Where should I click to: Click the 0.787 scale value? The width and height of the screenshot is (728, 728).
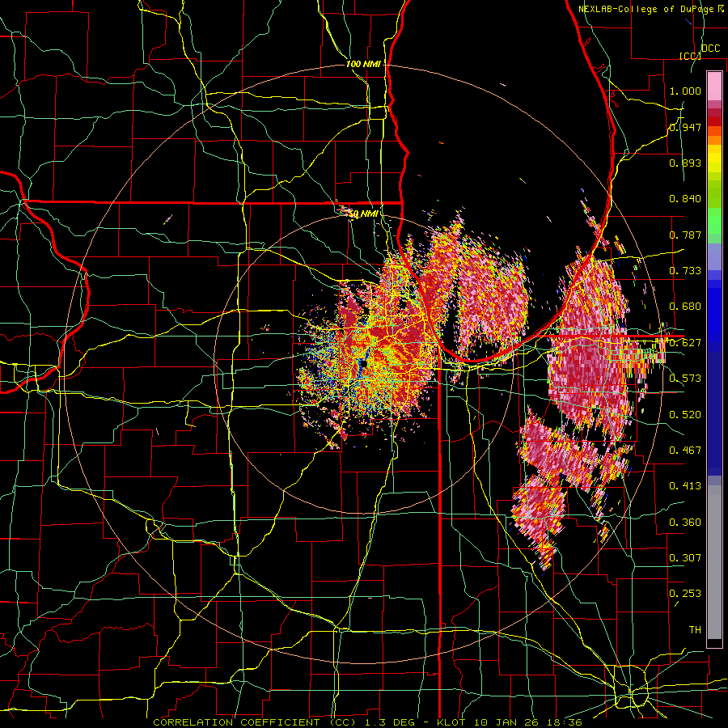(685, 235)
